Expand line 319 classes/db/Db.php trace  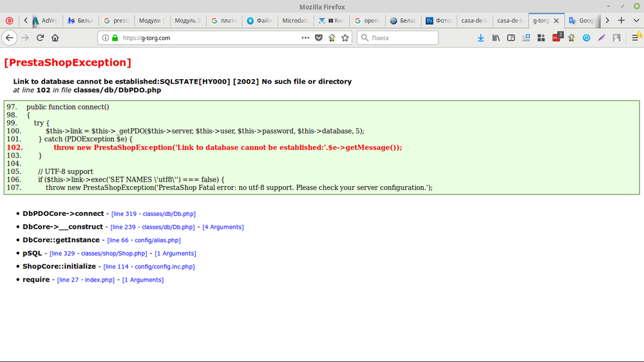point(153,214)
